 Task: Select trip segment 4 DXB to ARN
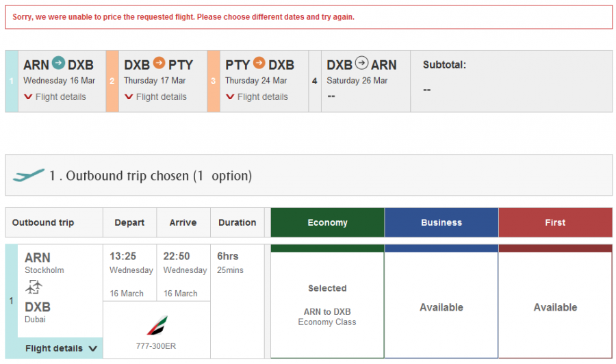click(x=359, y=81)
